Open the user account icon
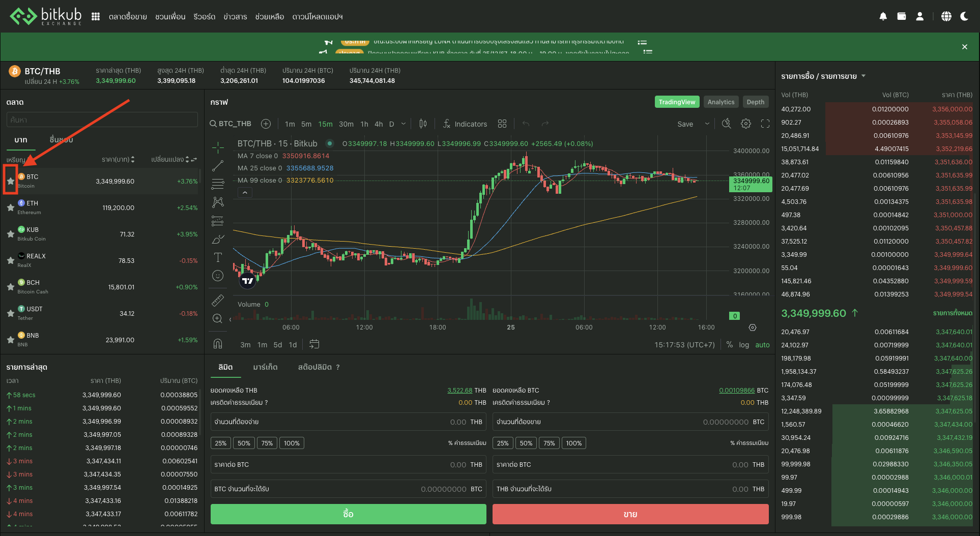This screenshot has width=980, height=536. click(x=919, y=16)
